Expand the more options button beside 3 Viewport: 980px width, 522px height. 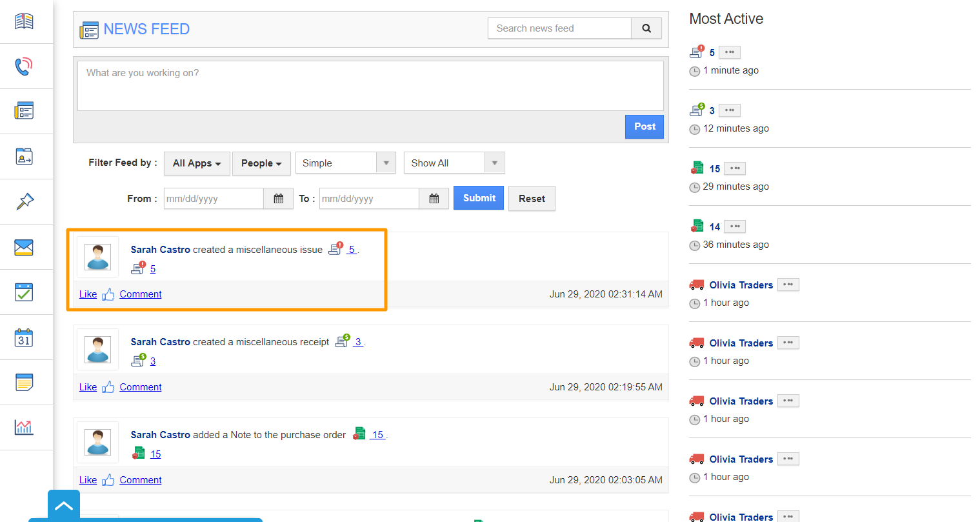point(730,110)
